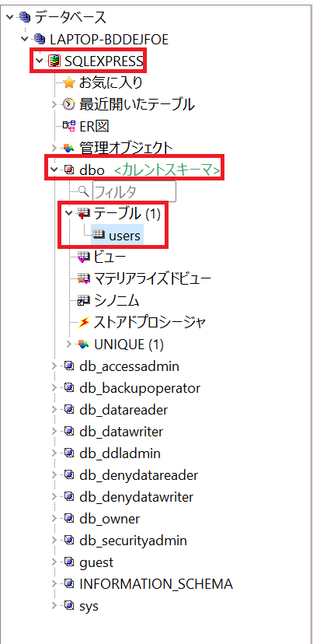Select the sys schema item
The height and width of the screenshot is (644, 313).
89,605
